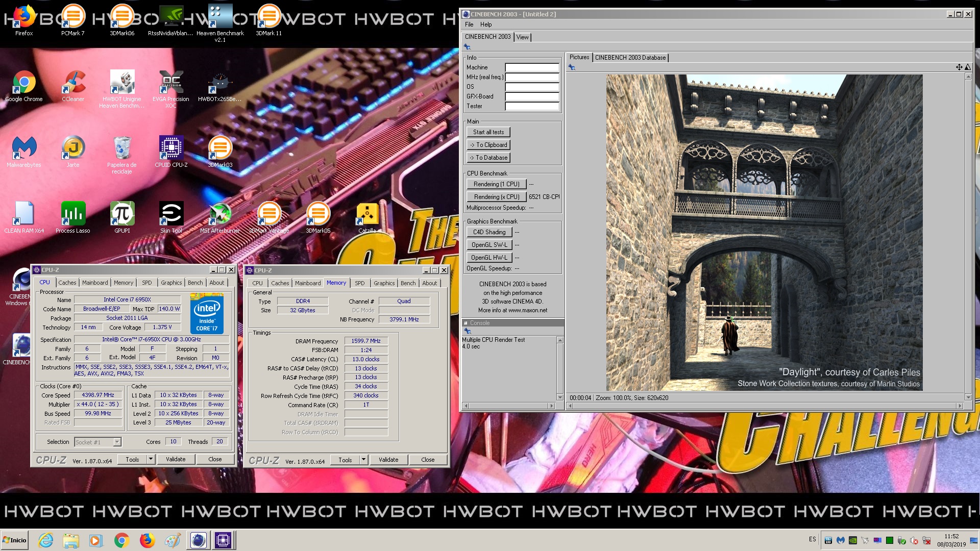Open the CINEBENCH 2003 Database tab

coord(630,58)
